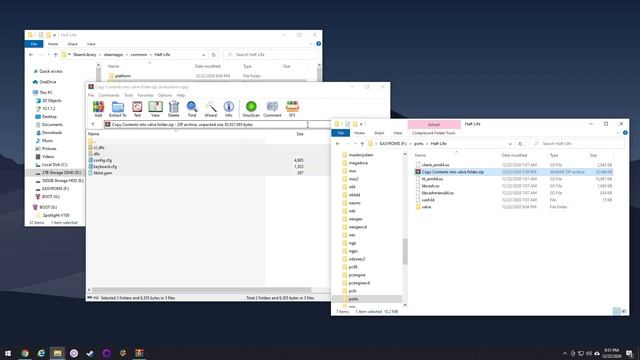640x360 pixels.
Task: Click Up arrow in right Explorer window
Action: tap(362, 144)
